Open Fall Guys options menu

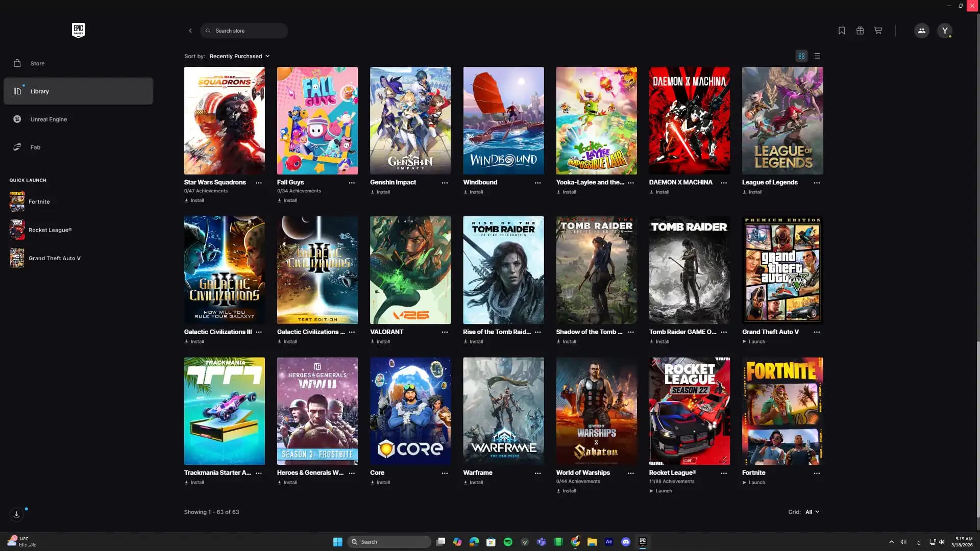[x=352, y=183]
